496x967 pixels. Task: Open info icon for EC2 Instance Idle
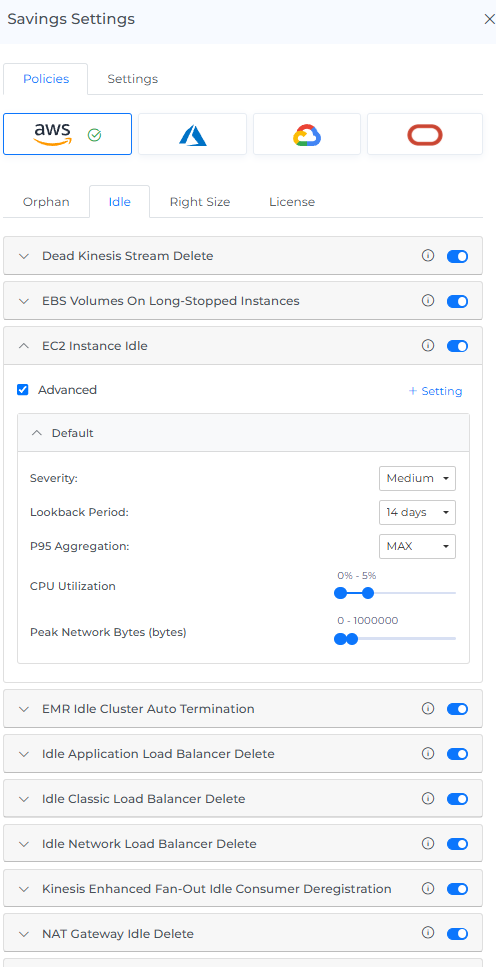pos(428,345)
